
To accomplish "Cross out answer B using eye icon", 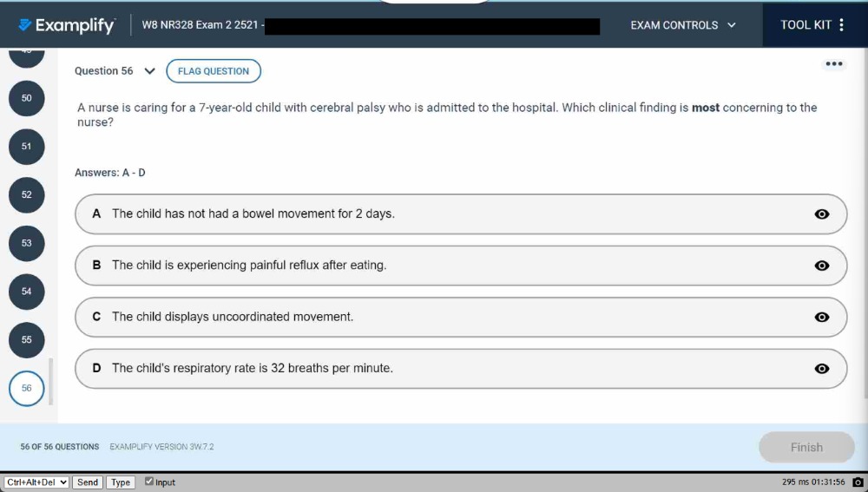I will (x=821, y=266).
